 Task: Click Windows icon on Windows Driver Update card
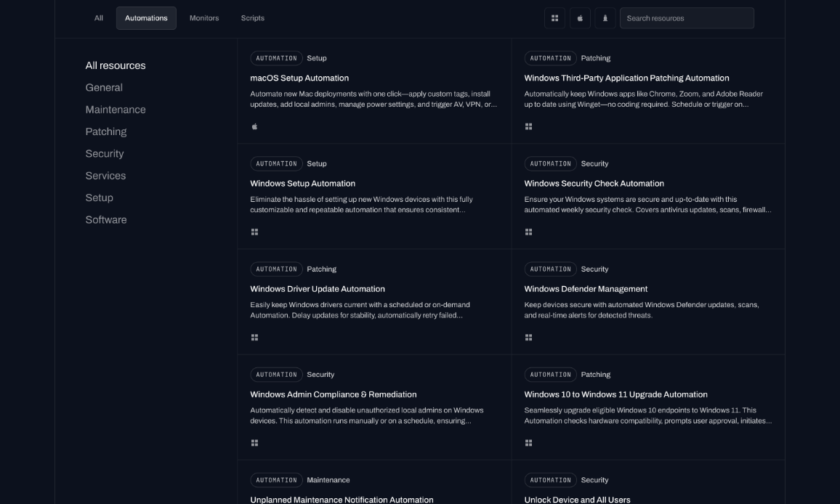254,338
